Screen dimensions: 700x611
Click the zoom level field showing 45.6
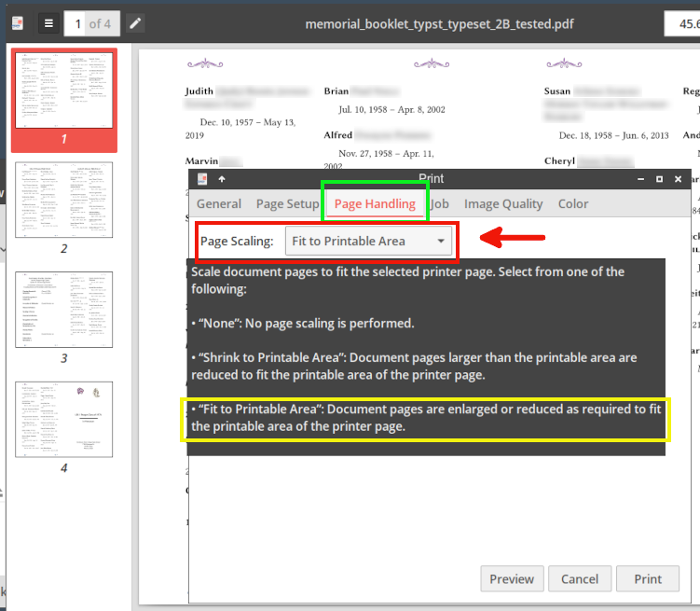681,23
